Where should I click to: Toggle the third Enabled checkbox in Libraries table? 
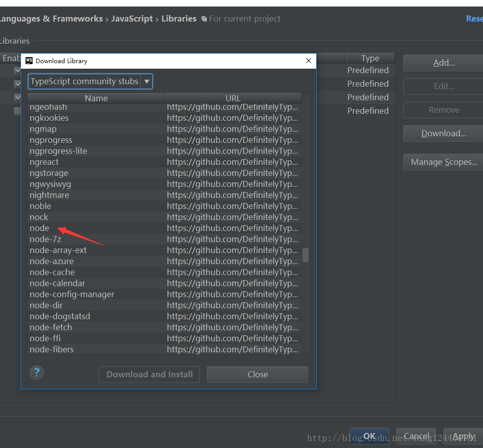tap(18, 98)
